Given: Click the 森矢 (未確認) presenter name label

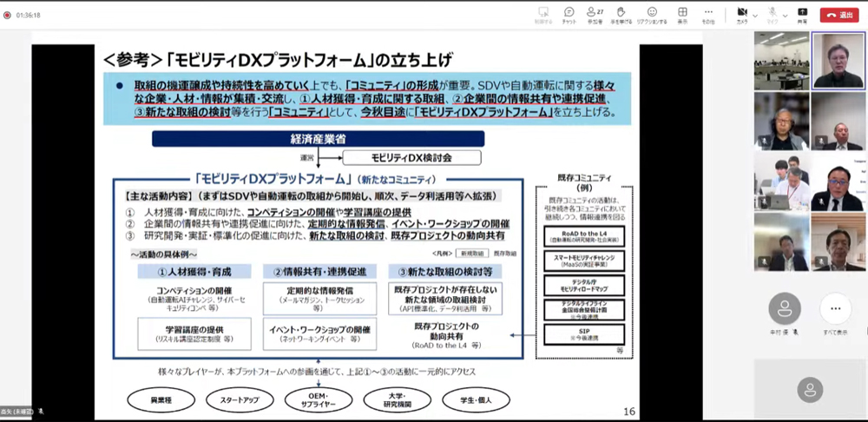Looking at the screenshot, I should 16,412.
